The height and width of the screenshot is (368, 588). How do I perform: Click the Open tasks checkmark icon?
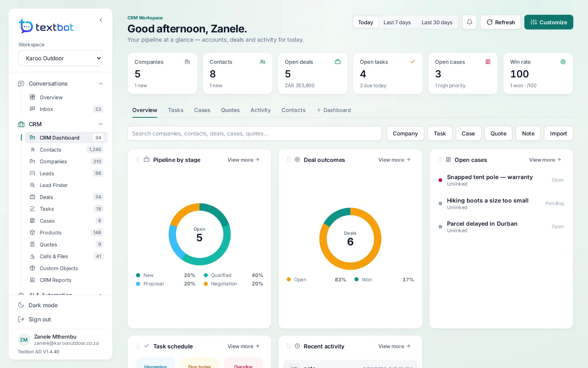(x=413, y=61)
